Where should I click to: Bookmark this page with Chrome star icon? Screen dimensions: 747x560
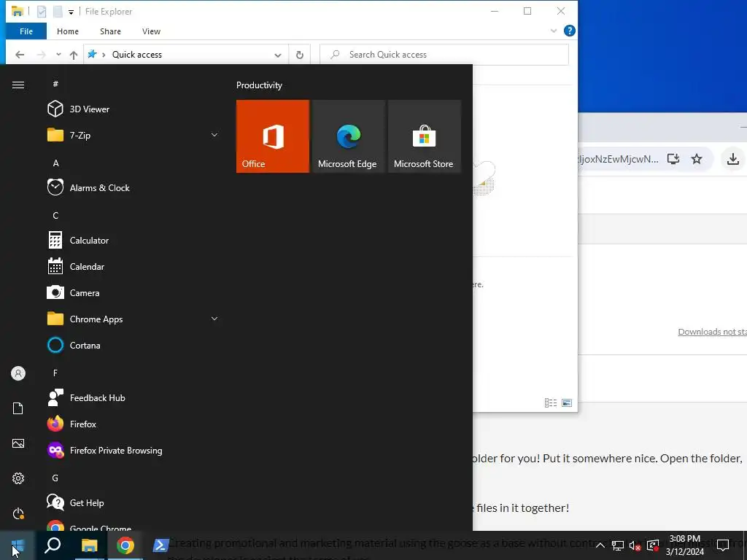[x=697, y=159]
